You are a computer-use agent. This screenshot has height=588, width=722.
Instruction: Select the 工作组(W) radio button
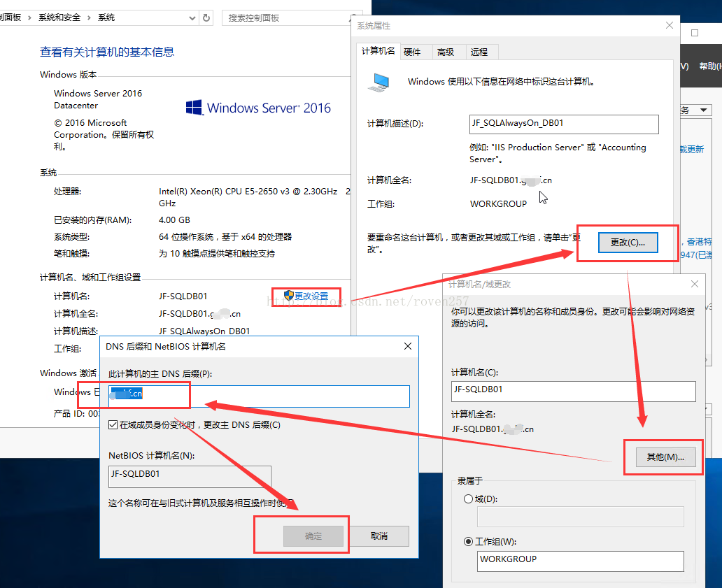point(468,542)
